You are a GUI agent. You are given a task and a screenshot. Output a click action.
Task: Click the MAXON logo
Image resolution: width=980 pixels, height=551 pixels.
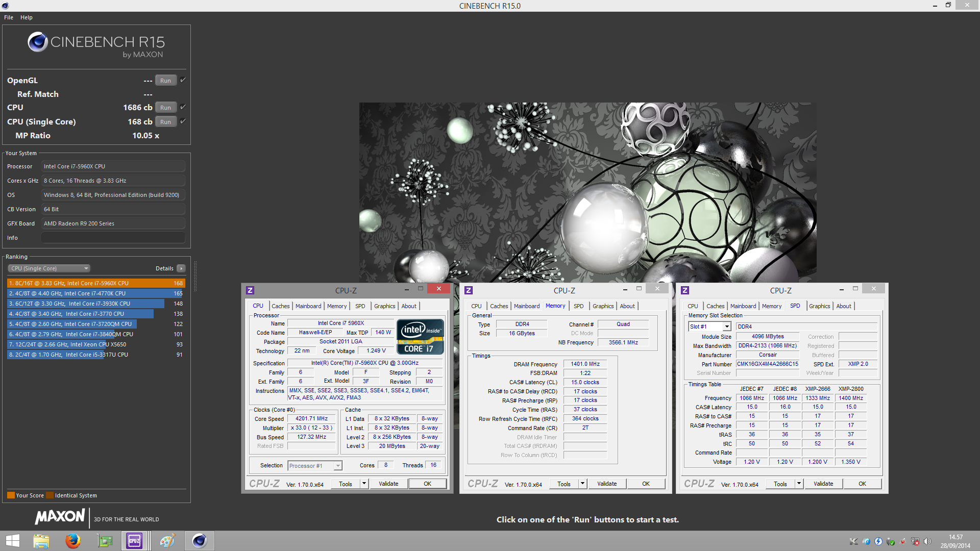(x=60, y=516)
